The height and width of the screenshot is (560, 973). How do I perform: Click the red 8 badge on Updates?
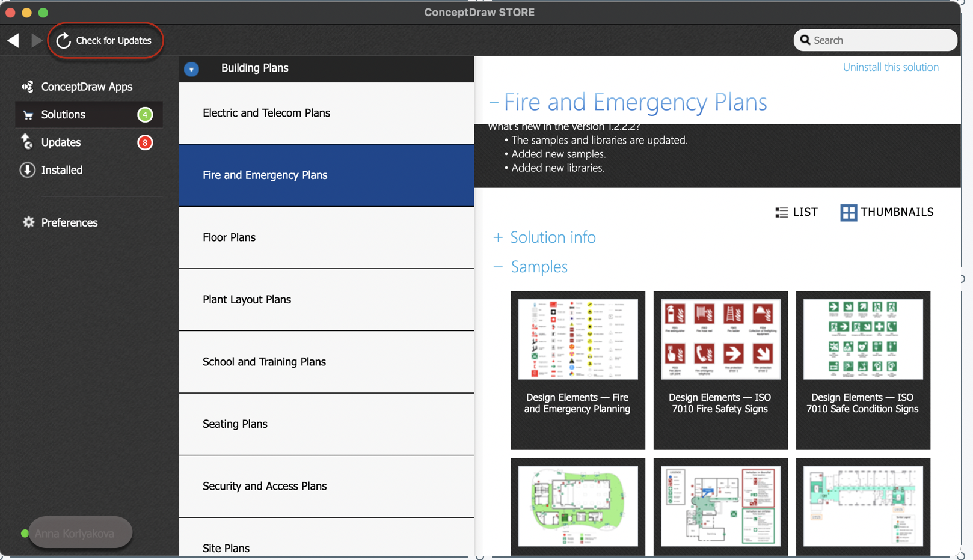pos(144,142)
